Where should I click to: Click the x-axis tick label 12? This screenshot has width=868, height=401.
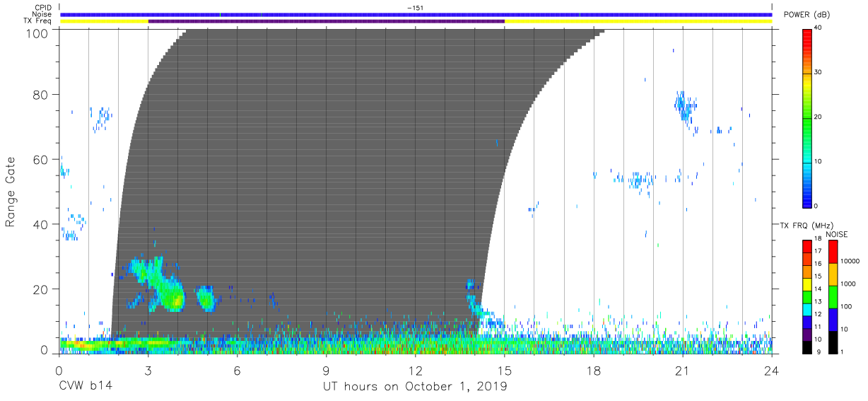click(415, 370)
